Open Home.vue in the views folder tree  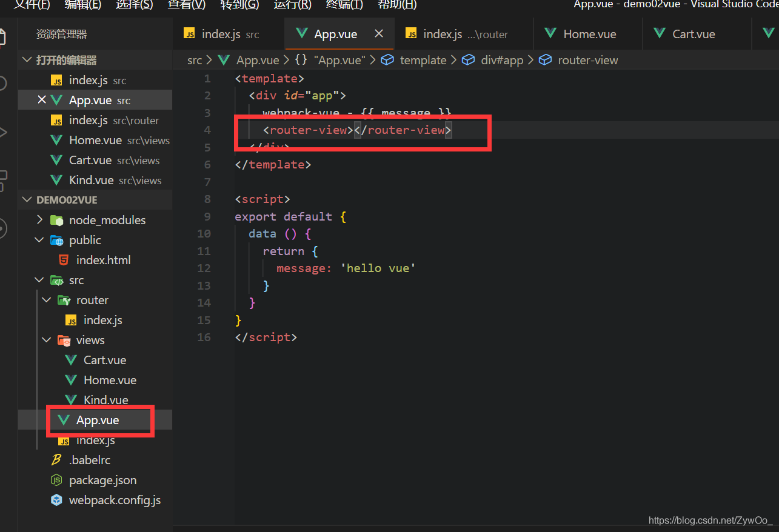[95, 380]
